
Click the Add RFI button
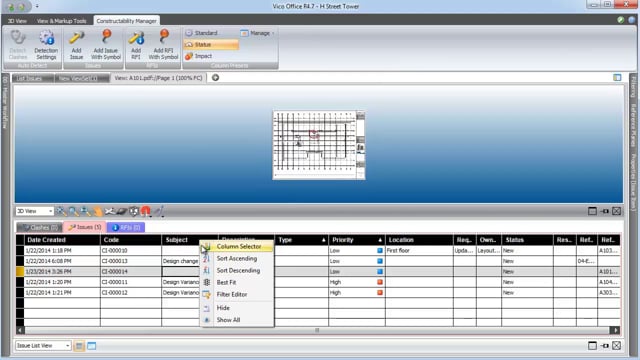136,45
